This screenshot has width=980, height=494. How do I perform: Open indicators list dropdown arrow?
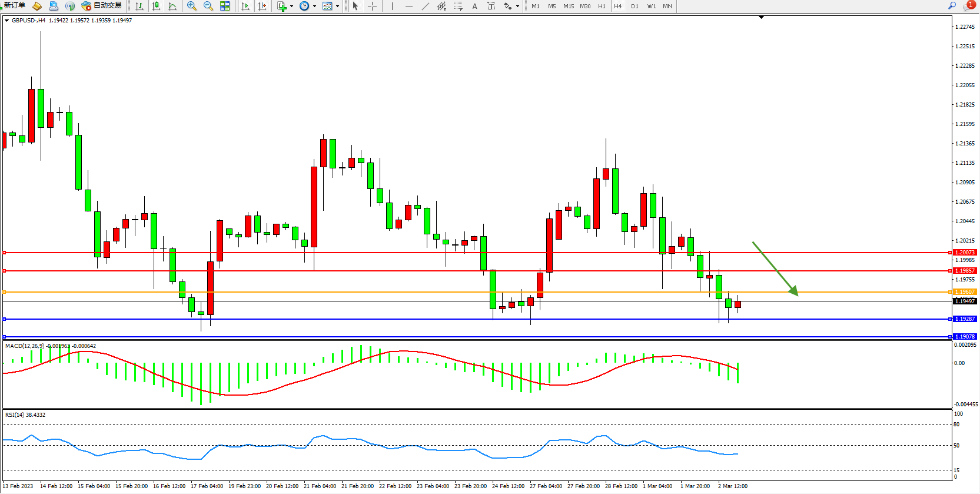pyautogui.click(x=291, y=6)
